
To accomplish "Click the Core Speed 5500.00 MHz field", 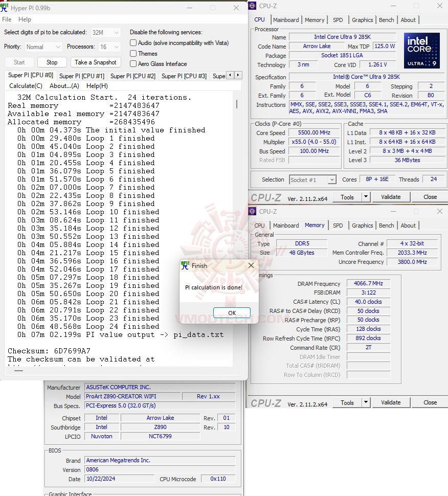I will pos(314,132).
